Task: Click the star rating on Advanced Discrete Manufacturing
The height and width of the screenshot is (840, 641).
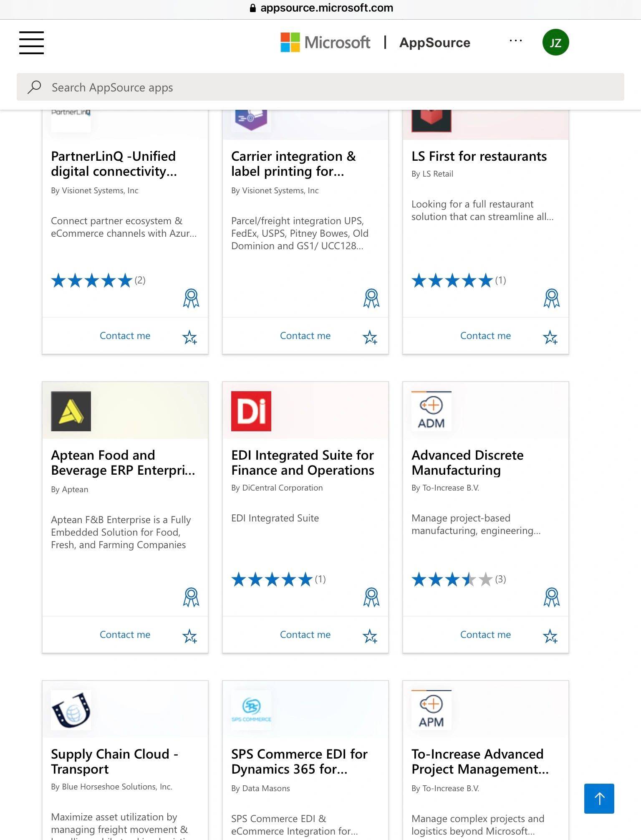Action: point(452,579)
